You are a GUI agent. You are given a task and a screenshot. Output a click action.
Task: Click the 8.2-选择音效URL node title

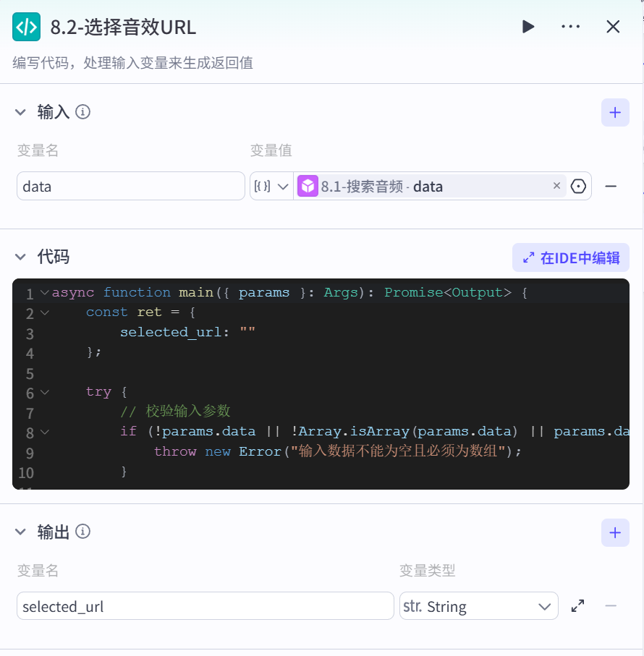point(123,27)
